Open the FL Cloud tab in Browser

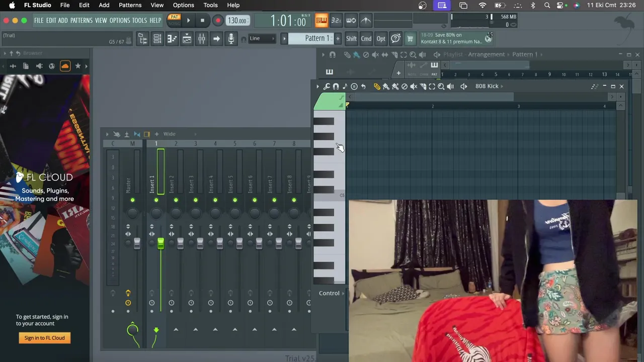pyautogui.click(x=65, y=66)
